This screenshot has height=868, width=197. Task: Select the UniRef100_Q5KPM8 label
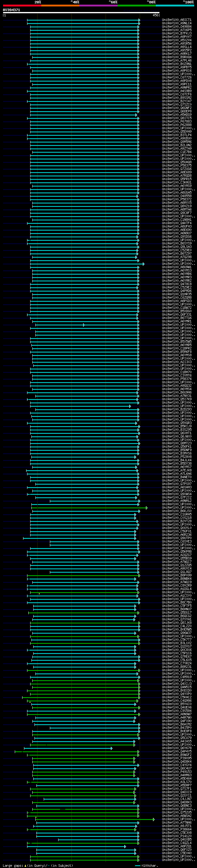point(177,551)
